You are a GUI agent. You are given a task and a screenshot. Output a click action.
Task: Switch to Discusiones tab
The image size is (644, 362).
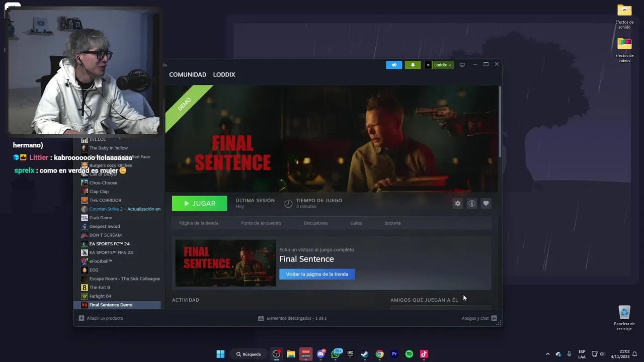[315, 223]
